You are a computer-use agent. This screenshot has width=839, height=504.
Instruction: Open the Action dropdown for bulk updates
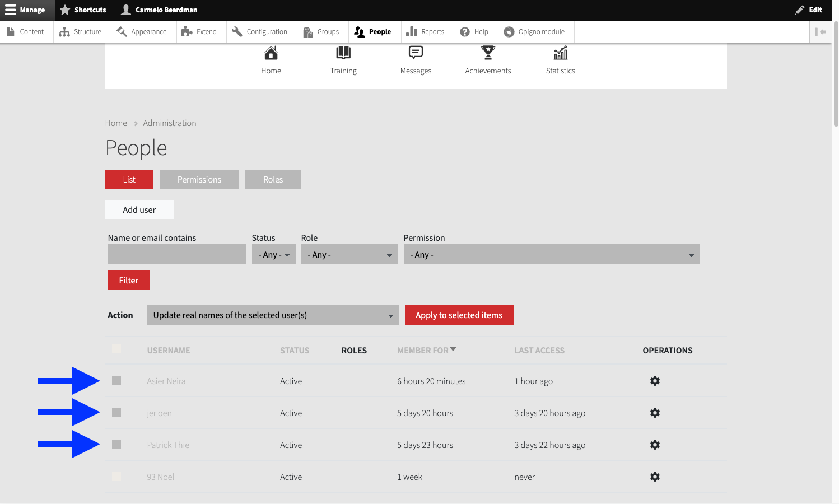tap(273, 315)
